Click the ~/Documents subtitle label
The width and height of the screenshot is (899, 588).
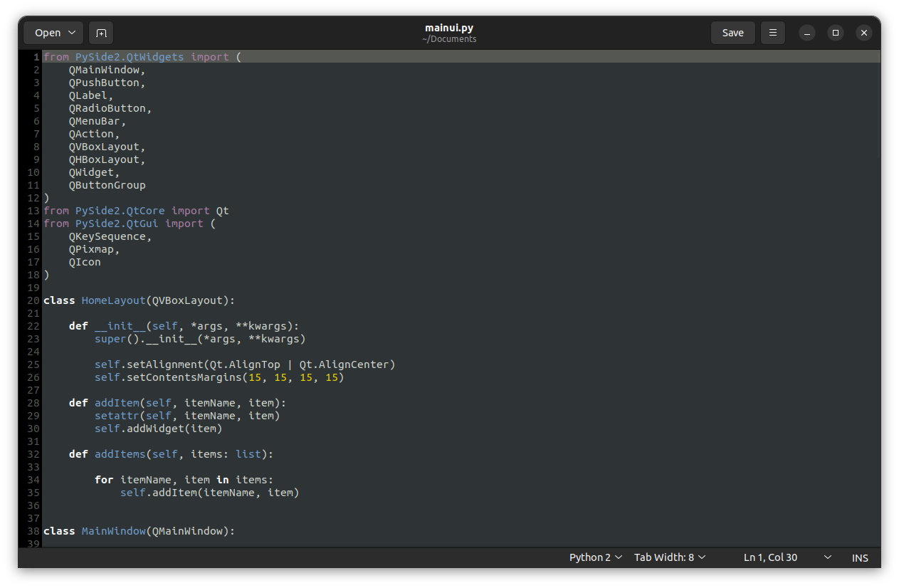coord(448,39)
